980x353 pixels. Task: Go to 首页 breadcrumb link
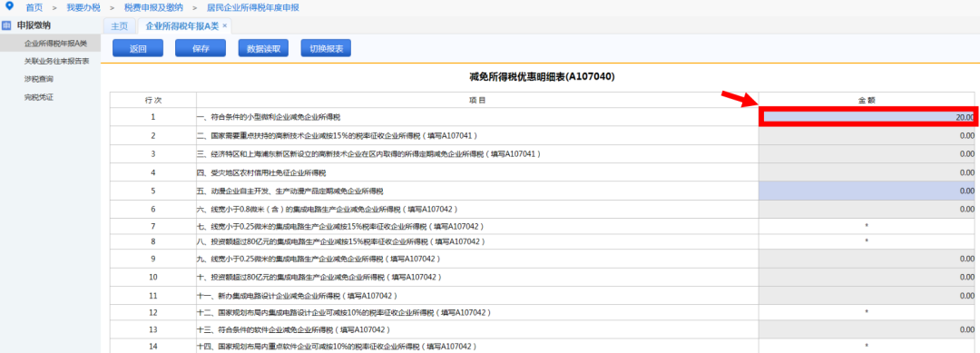[x=34, y=8]
